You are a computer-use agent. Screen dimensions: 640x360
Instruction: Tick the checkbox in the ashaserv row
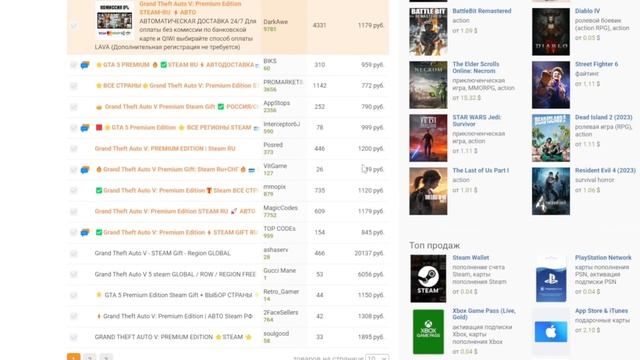[x=73, y=253]
